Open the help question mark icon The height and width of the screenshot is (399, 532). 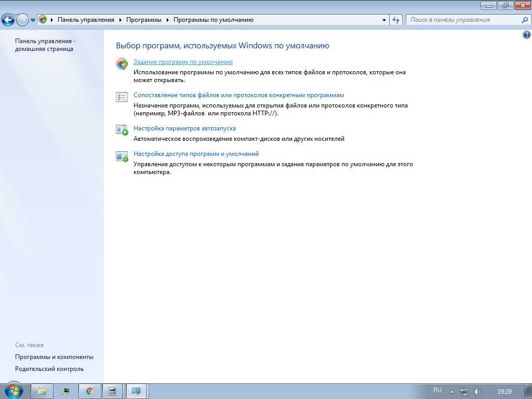click(526, 34)
